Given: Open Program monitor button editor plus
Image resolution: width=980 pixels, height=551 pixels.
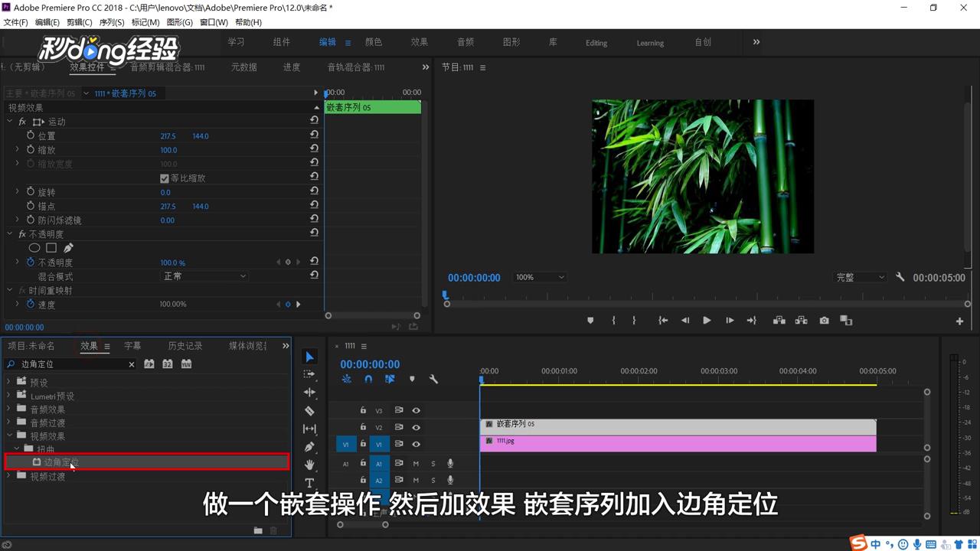Looking at the screenshot, I should [x=959, y=321].
